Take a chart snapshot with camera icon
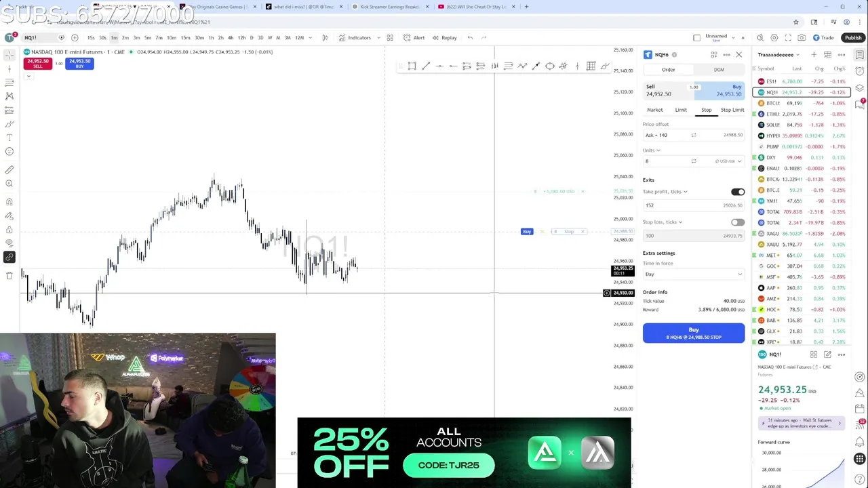This screenshot has width=868, height=488. 802,38
